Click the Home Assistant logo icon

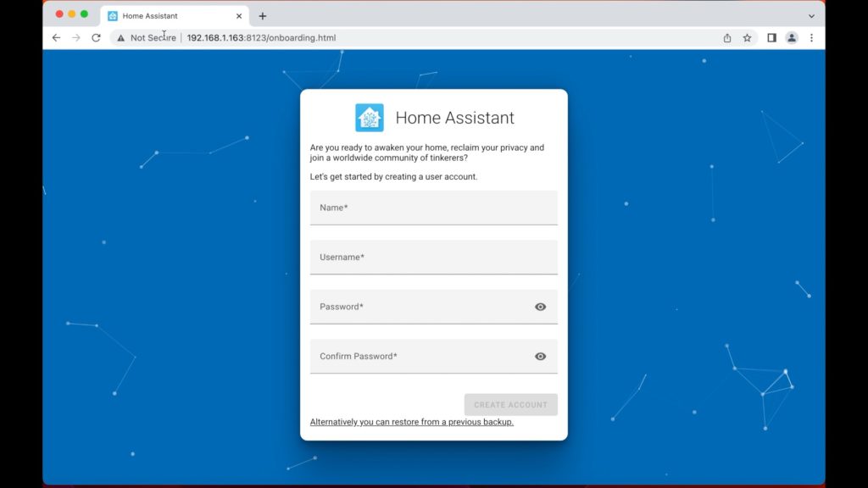tap(370, 117)
